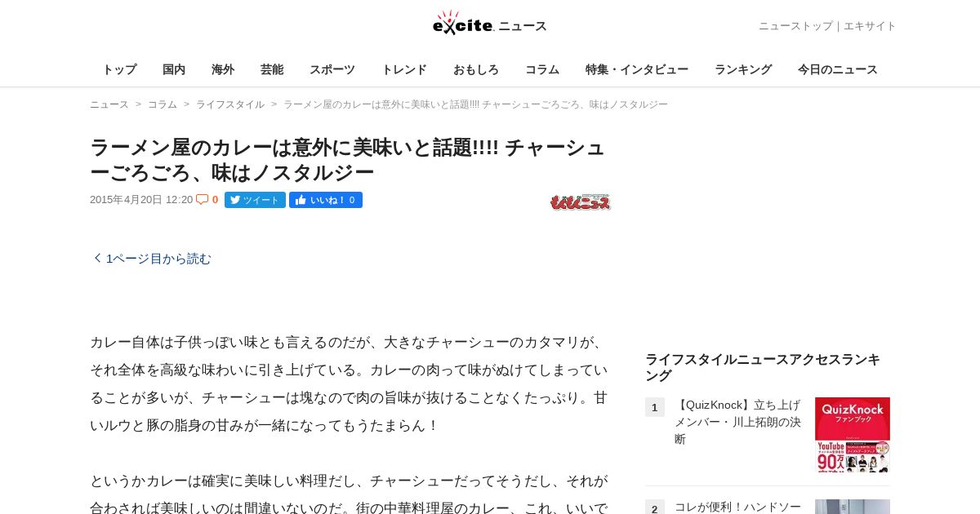
Task: Click the article main headline
Action: coord(348,160)
